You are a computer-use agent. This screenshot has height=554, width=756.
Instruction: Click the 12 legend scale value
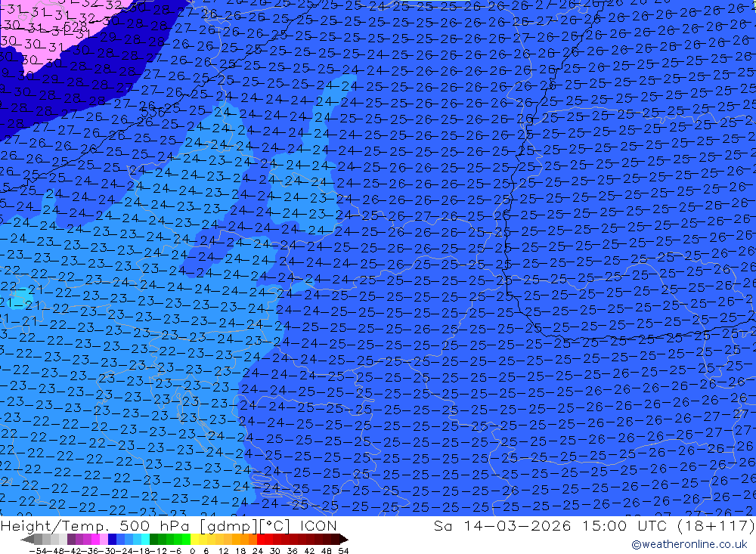tap(223, 551)
